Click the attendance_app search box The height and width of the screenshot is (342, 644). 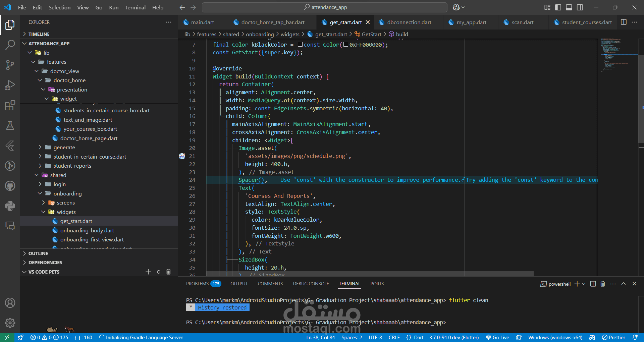coord(325,7)
